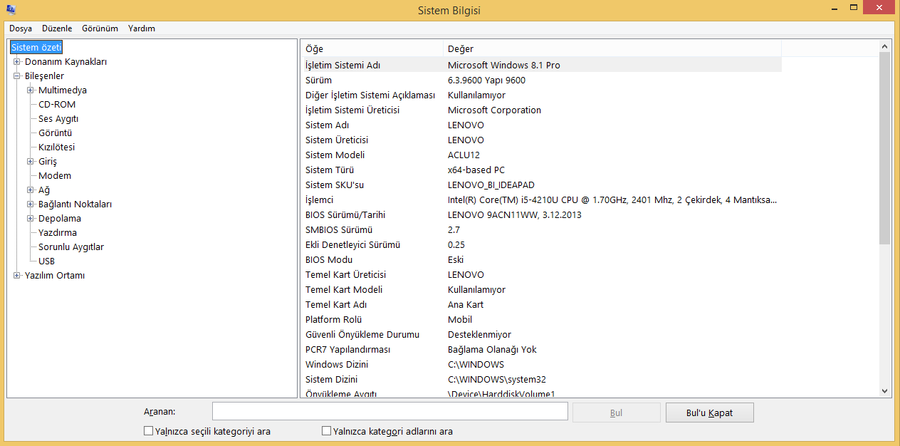Viewport: 900px width, 446px height.
Task: Select Ekli Denetleyici Sürümü row
Action: coord(541,245)
